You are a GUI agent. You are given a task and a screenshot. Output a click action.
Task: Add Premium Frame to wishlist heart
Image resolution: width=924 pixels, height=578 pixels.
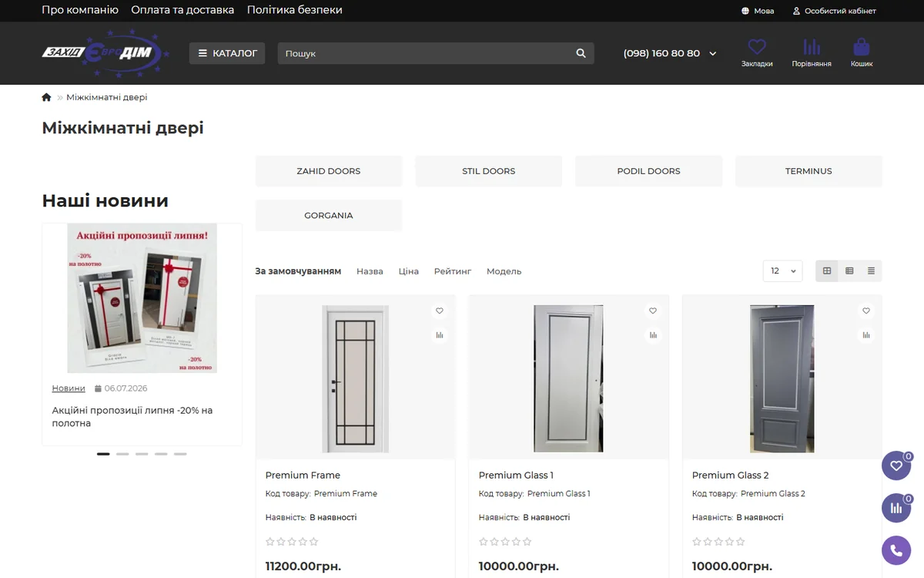[x=440, y=311]
